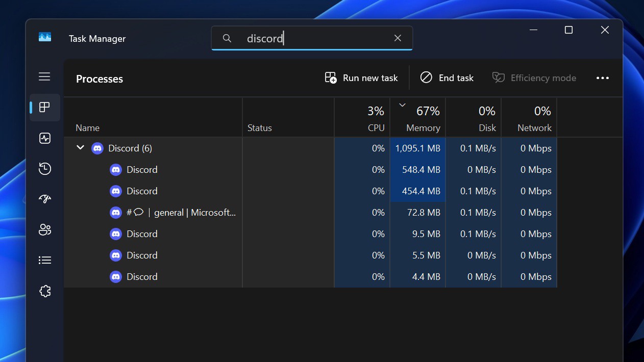
Task: Click the Memory column sort chevron
Action: click(x=402, y=105)
